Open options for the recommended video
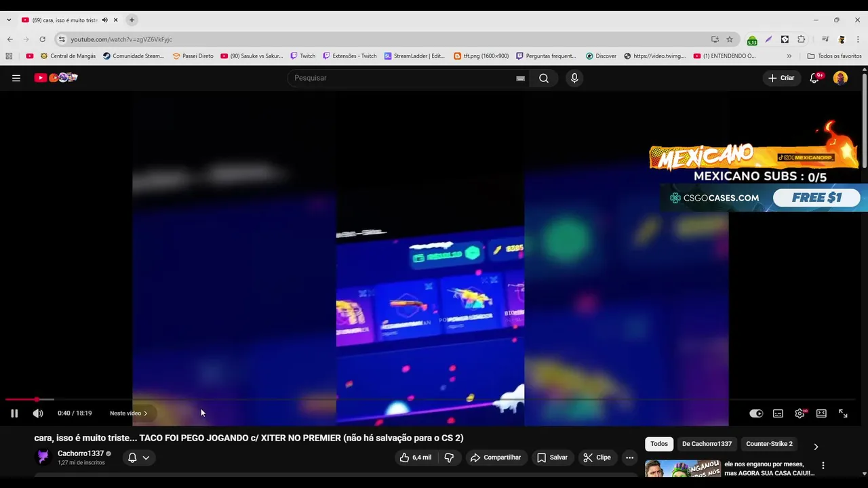This screenshot has height=488, width=868. point(823,466)
